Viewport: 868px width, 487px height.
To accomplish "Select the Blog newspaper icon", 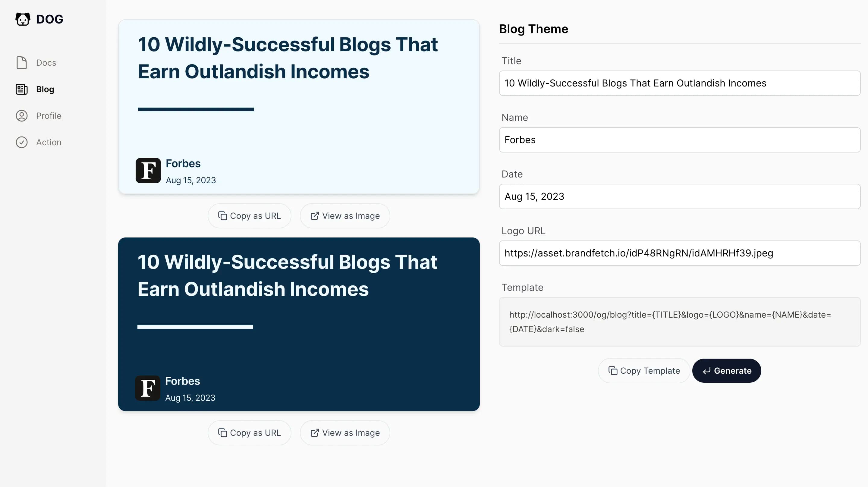I will (22, 89).
